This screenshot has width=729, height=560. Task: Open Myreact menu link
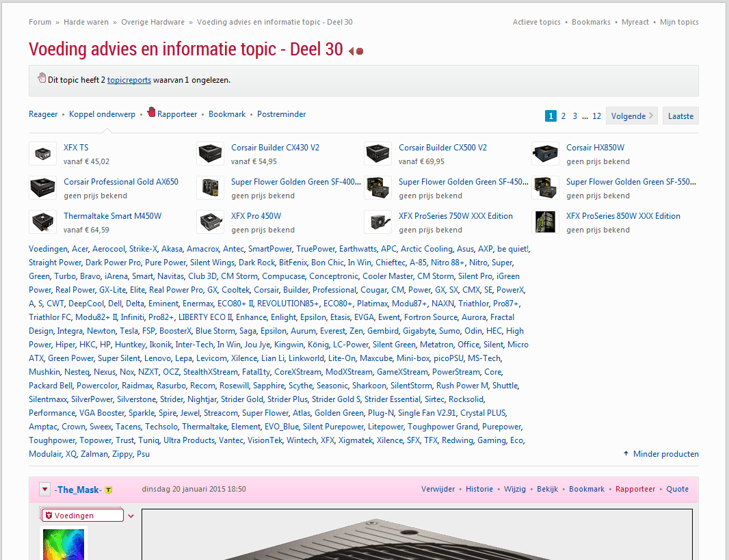click(635, 22)
